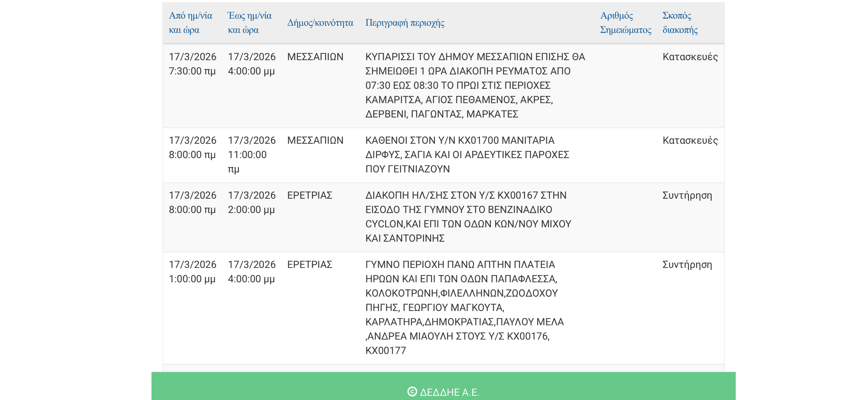This screenshot has height=400, width=868.
Task: Click the 'Δήμος/κοινότητα' column header
Action: (x=320, y=23)
